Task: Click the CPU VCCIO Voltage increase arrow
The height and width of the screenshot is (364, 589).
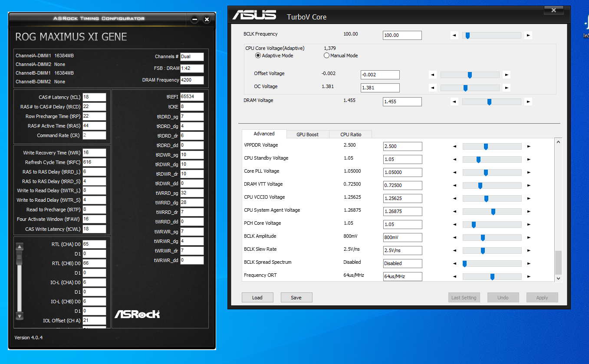Action: [529, 199]
